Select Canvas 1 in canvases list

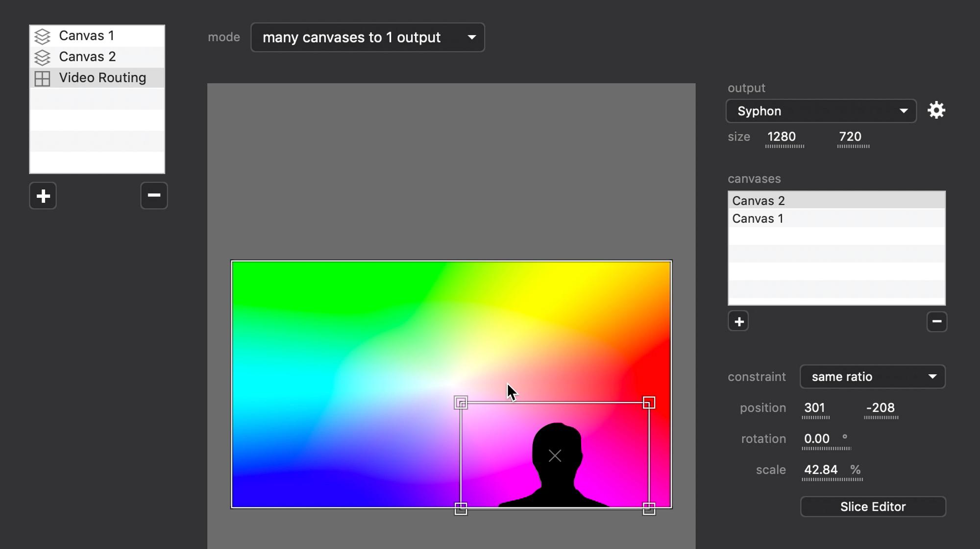[758, 218]
